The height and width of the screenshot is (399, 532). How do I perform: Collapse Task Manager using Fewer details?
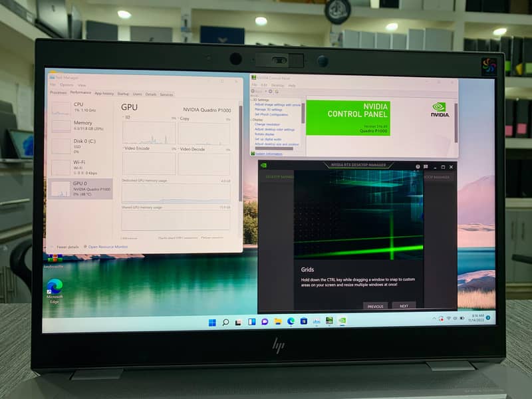coord(66,247)
